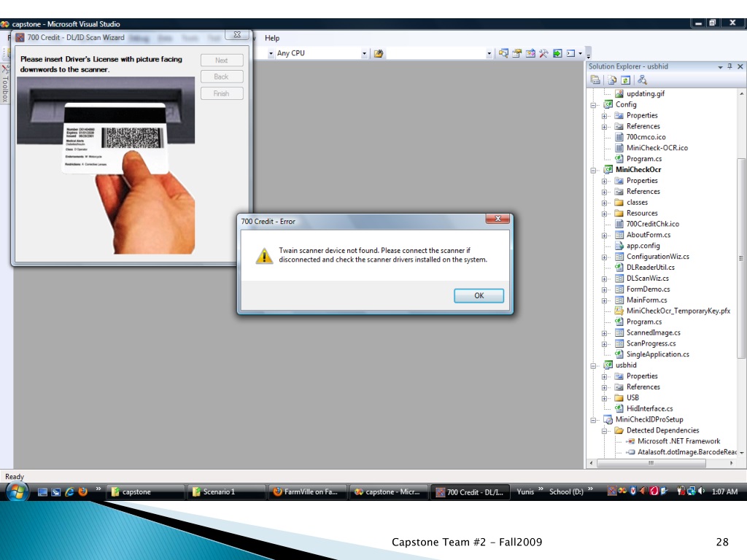747x560 pixels.
Task: Expand the classes folder node
Action: click(605, 203)
